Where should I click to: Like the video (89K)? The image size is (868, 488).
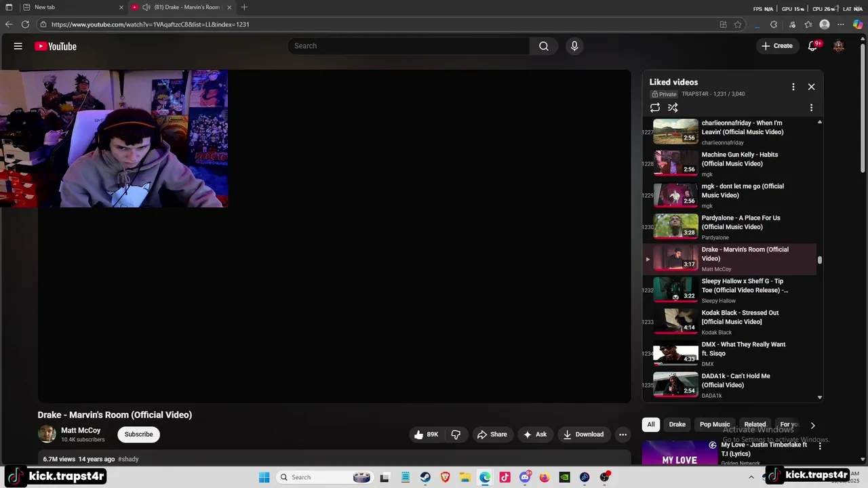(x=426, y=434)
